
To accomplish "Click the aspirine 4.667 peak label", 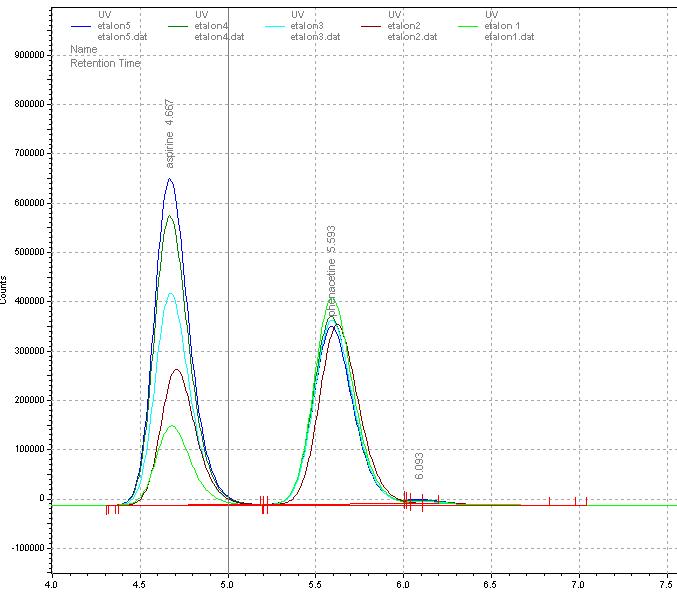I will (170, 133).
